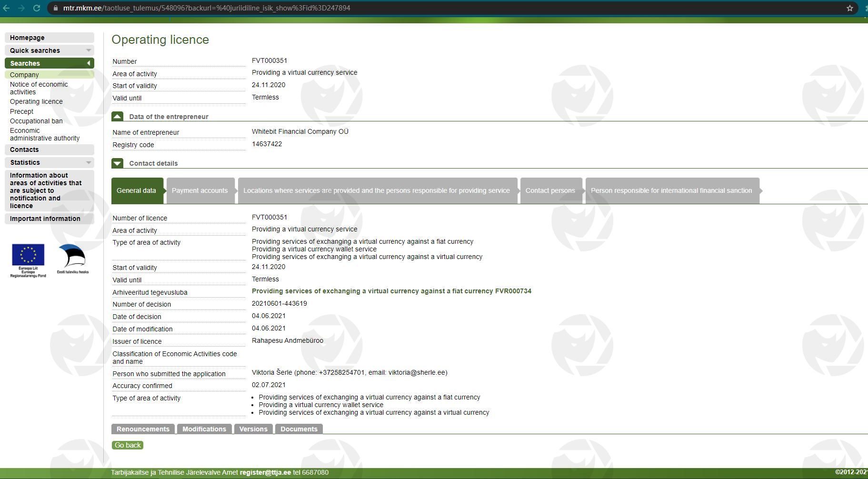868x479 pixels.
Task: Click the browser forward arrow icon
Action: [x=21, y=8]
